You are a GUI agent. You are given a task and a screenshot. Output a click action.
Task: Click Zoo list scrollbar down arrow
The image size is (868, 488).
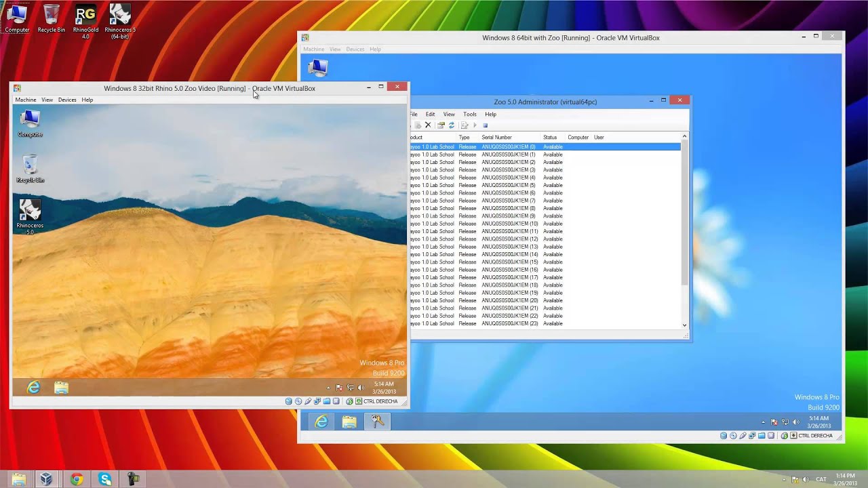click(684, 325)
